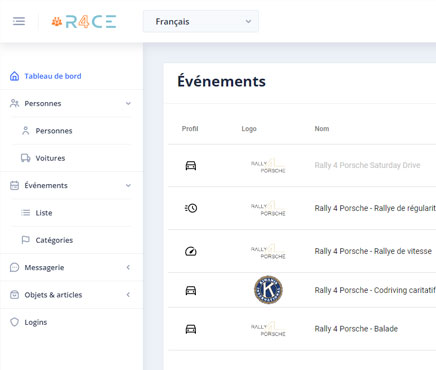Expand the Objets & articles chevron
This screenshot has height=370, width=436.
[128, 295]
